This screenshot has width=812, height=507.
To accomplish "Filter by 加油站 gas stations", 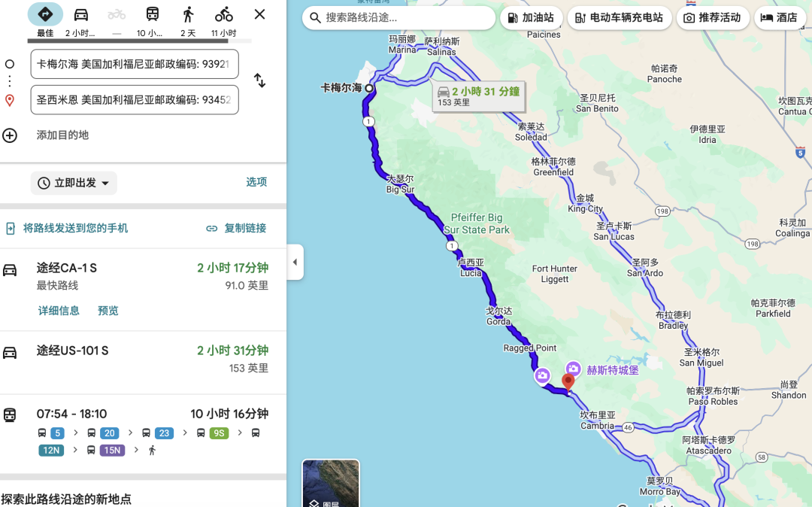I will (531, 17).
